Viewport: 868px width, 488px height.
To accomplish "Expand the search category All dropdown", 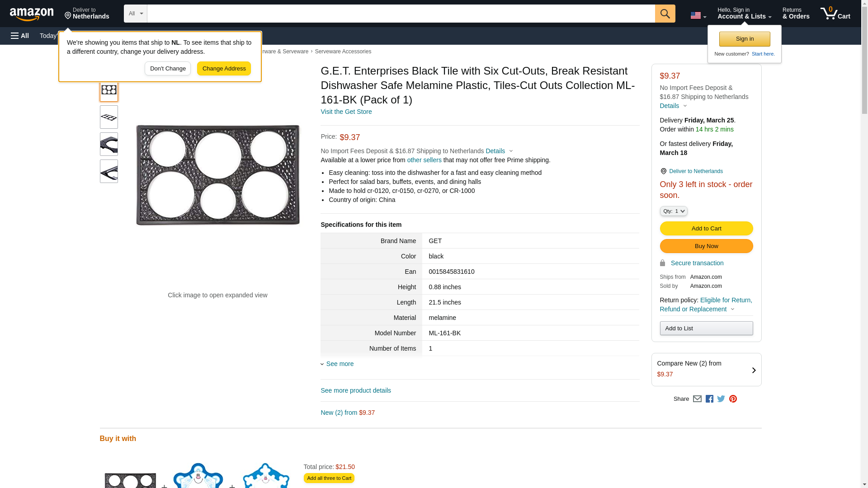I will coord(135,14).
